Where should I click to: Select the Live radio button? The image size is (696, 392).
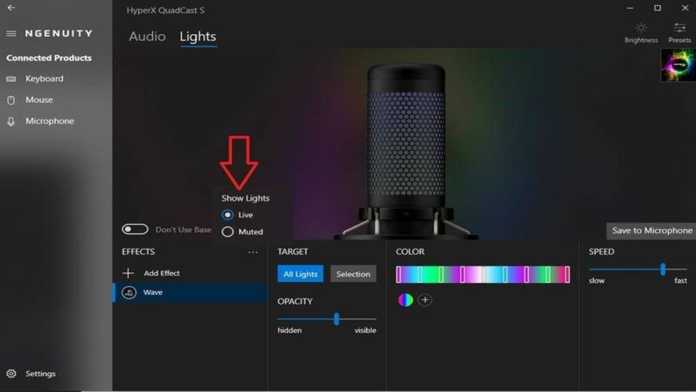click(x=228, y=215)
